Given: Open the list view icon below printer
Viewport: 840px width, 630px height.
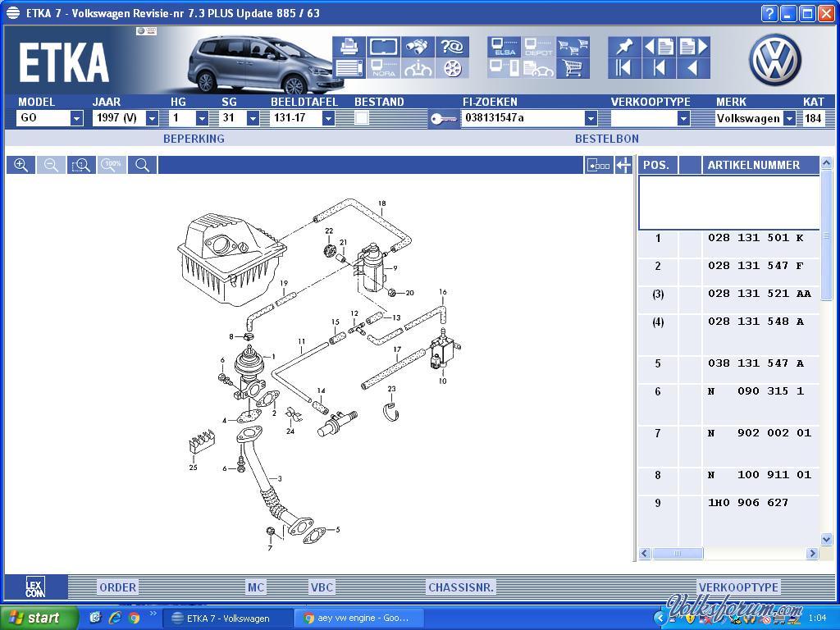Looking at the screenshot, I should (x=349, y=68).
